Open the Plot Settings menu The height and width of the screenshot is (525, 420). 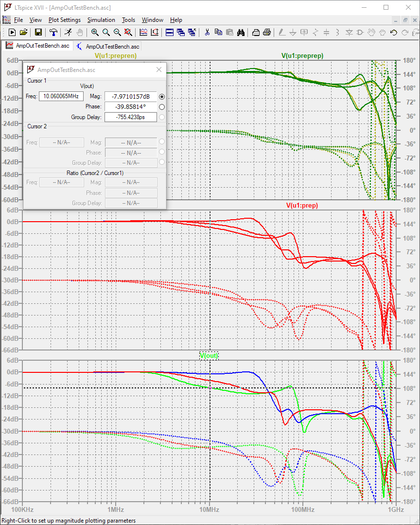click(65, 20)
